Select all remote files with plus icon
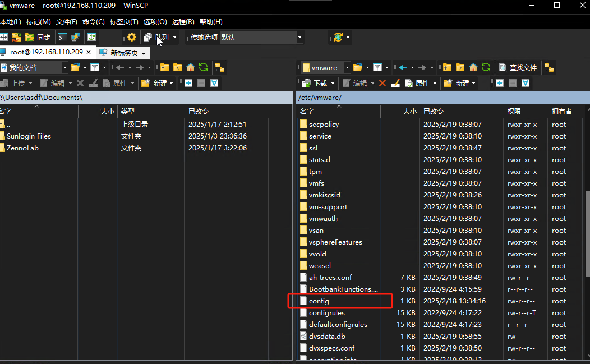Image resolution: width=590 pixels, height=364 pixels. 500,83
